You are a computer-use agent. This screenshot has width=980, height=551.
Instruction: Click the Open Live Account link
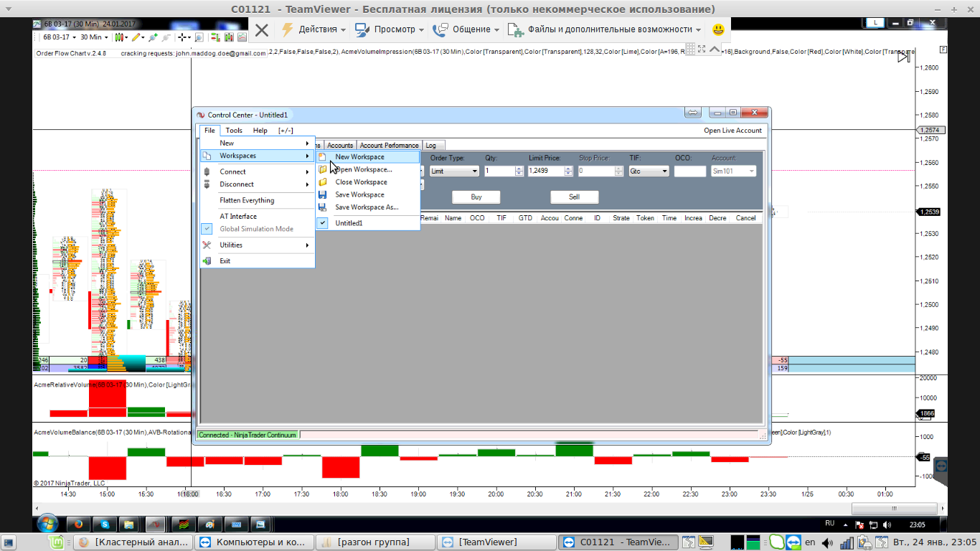732,131
